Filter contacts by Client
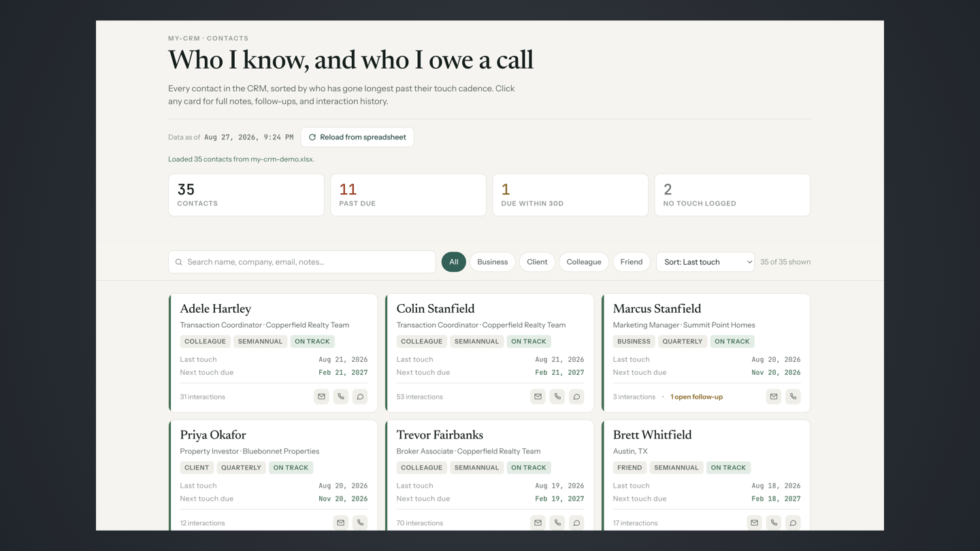This screenshot has height=551, width=980. click(x=537, y=262)
